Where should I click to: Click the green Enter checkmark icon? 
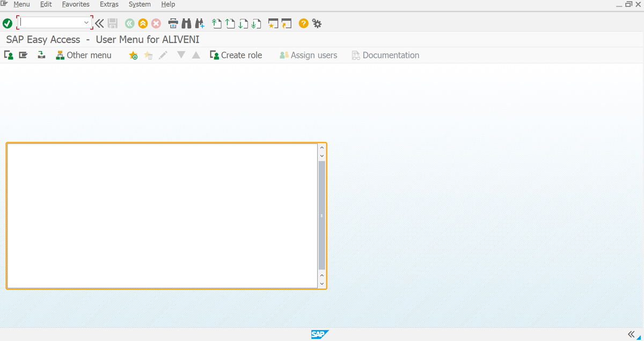[8, 23]
